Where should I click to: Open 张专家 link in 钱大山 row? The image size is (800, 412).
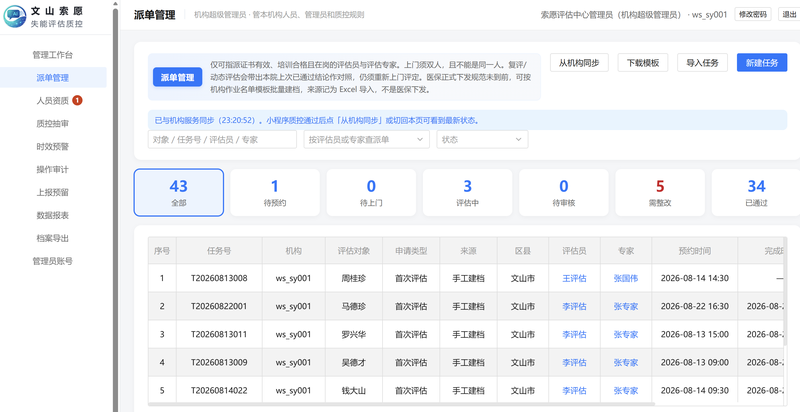tap(626, 391)
